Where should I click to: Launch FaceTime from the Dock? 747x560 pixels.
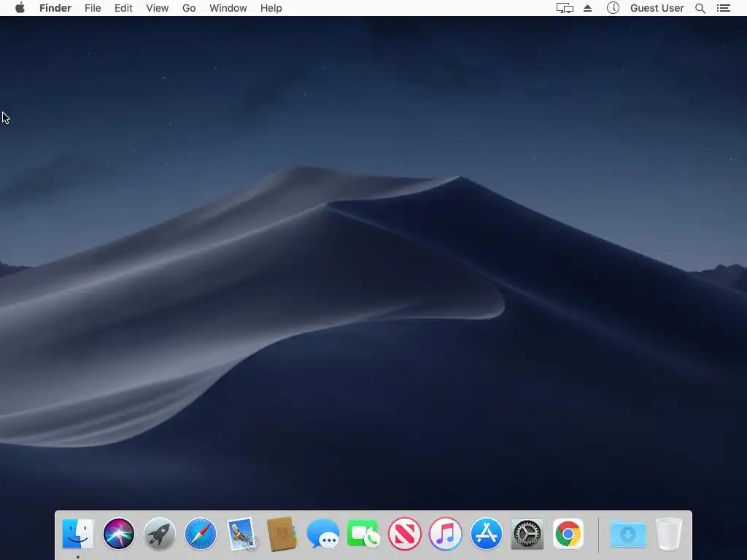click(x=364, y=534)
